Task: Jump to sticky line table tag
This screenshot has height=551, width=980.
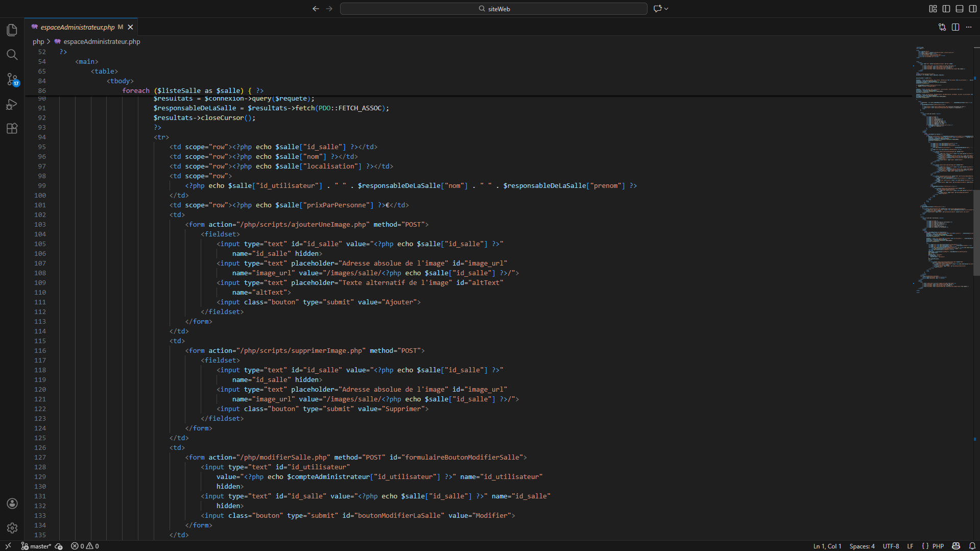Action: 104,71
